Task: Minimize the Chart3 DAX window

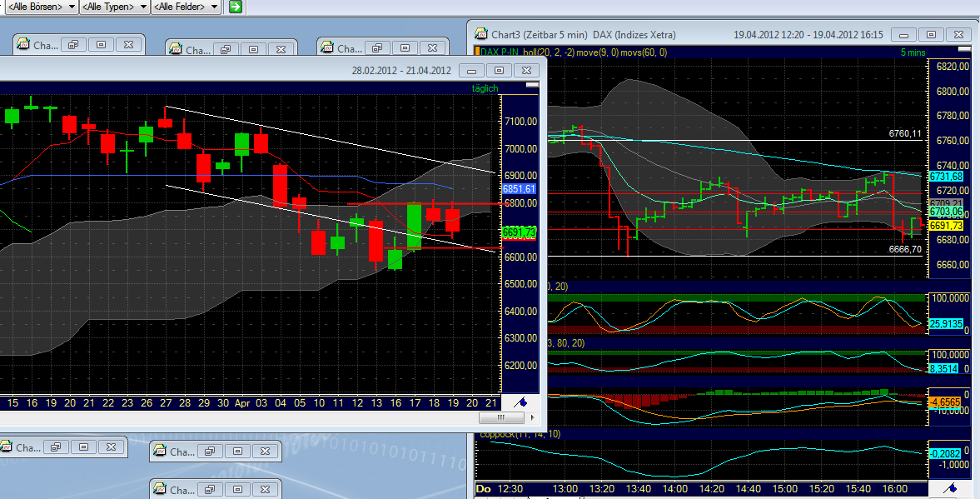Action: (x=903, y=34)
